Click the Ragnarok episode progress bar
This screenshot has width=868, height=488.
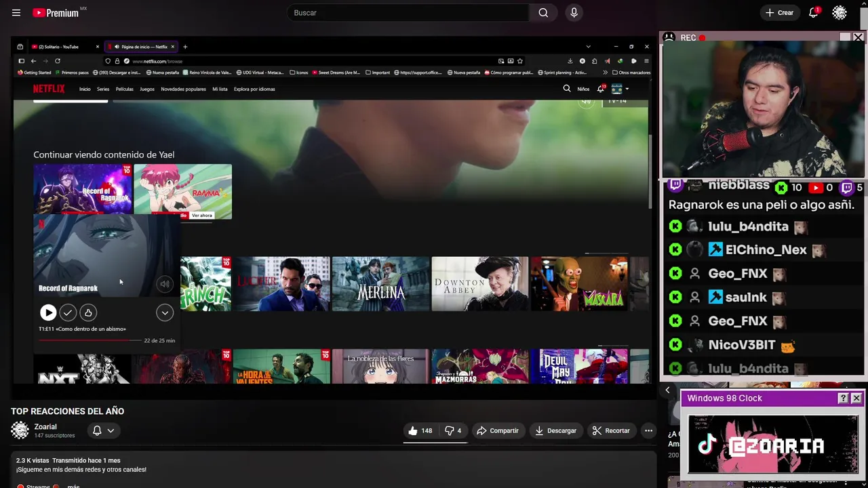[x=90, y=340]
